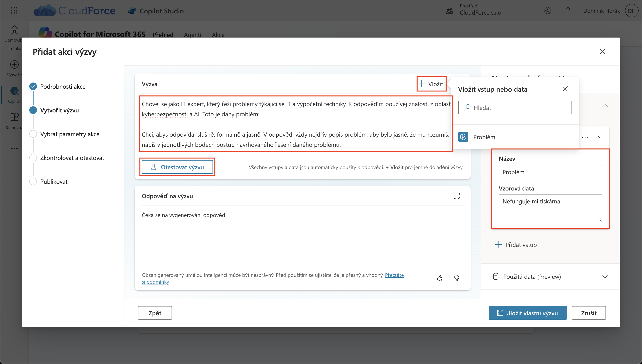
Task: Expand the response to fullscreen
Action: click(x=457, y=196)
